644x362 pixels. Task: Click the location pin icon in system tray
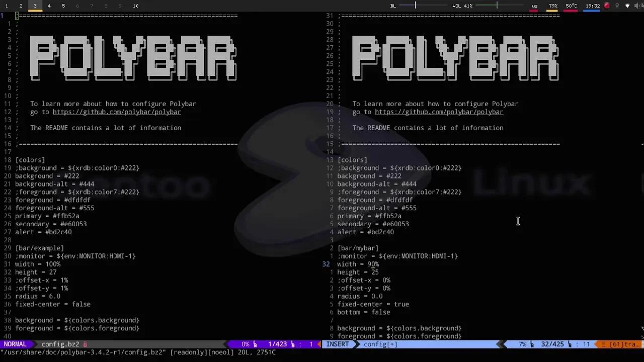tap(618, 6)
